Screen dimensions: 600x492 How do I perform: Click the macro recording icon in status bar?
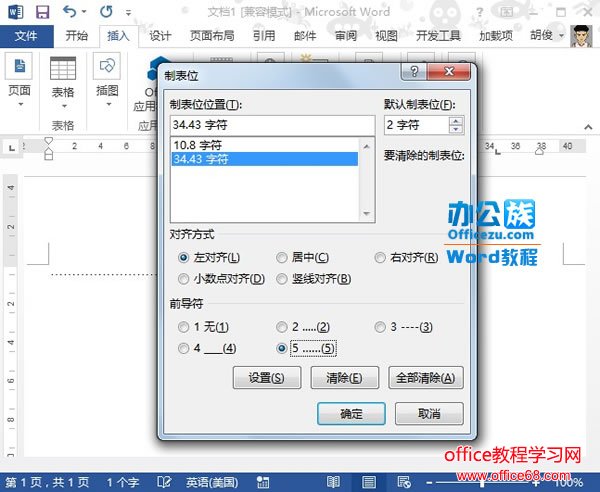click(263, 482)
